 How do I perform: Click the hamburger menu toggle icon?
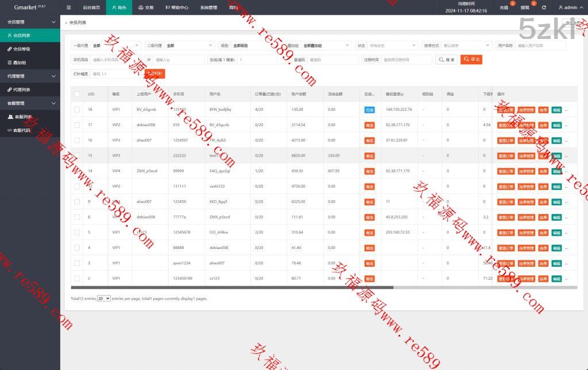pyautogui.click(x=69, y=8)
